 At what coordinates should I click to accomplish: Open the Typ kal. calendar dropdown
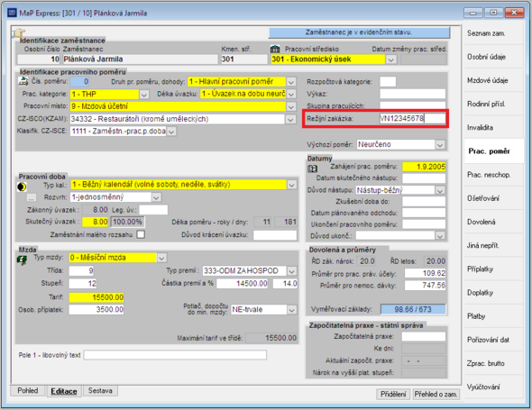coord(291,185)
